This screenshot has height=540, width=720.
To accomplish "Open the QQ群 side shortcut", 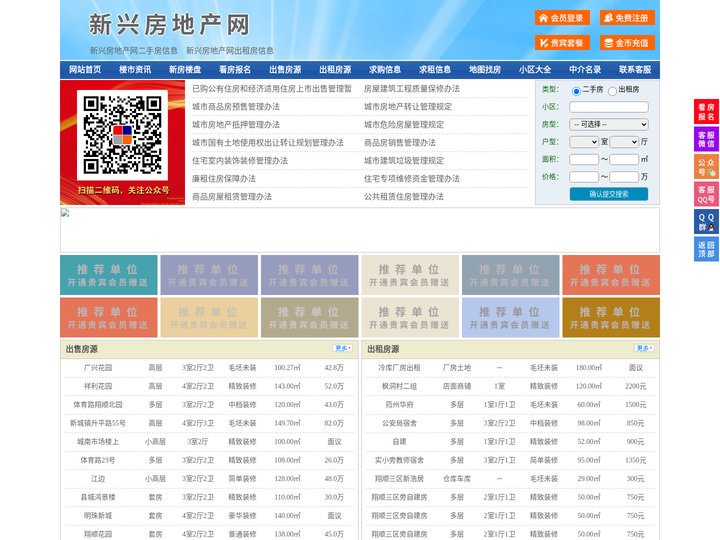I will coord(706,222).
